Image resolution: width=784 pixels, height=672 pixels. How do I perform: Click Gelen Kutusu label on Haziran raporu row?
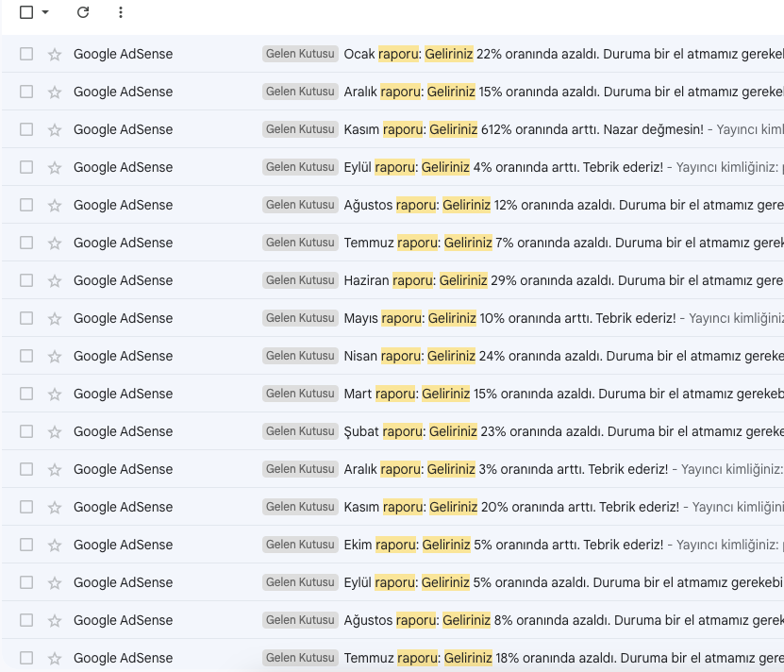(x=300, y=280)
